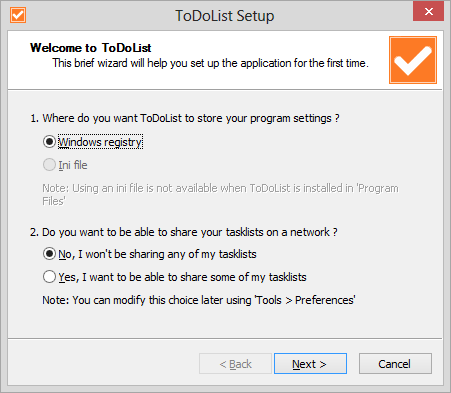Screen dimensions: 451x393
Task: Click the Ini file label text
Action: (x=73, y=165)
